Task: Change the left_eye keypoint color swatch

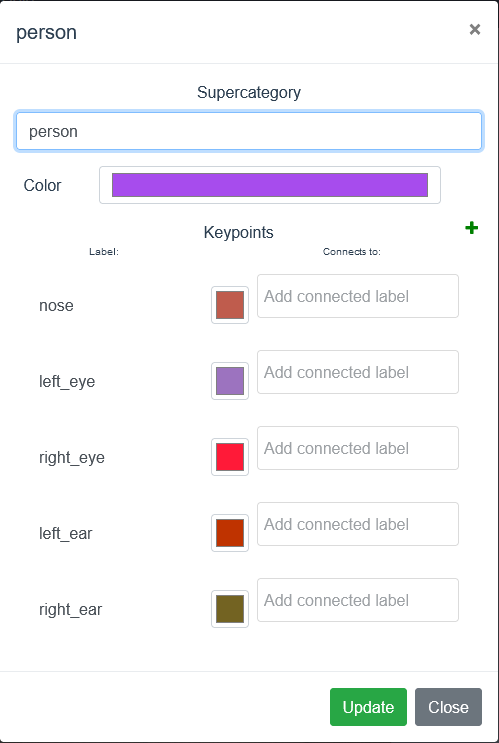Action: pos(230,381)
